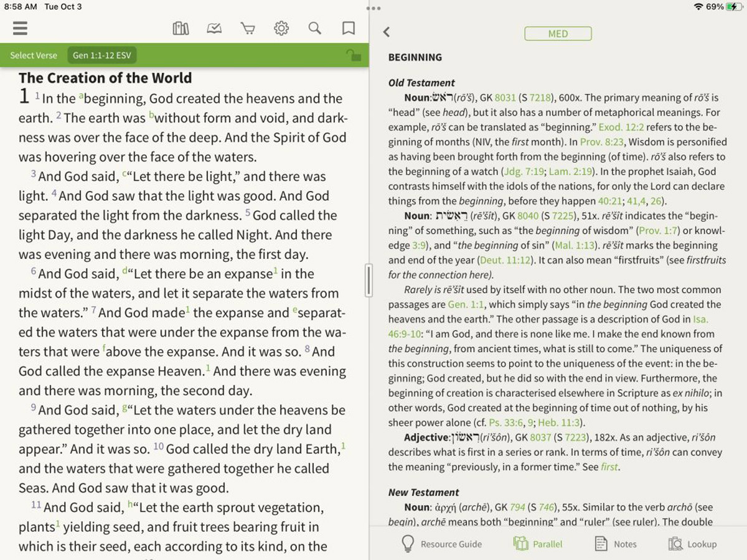This screenshot has width=747, height=560.
Task: Open the store shopping cart
Action: pyautogui.click(x=248, y=28)
